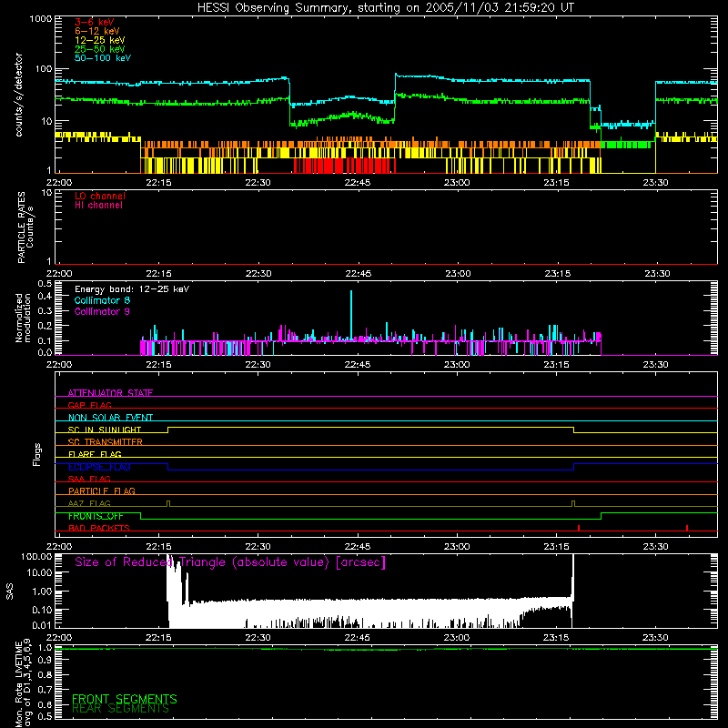Image resolution: width=728 pixels, height=728 pixels.
Task: Click the second A4Z_FLAG pulse
Action: 573,504
